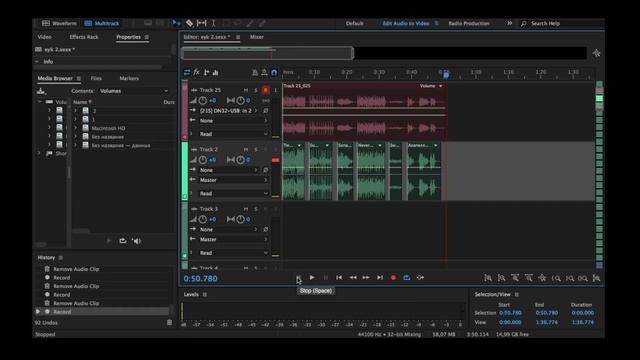Click the Rewind transport button
The width and height of the screenshot is (640, 360).
pos(353,278)
